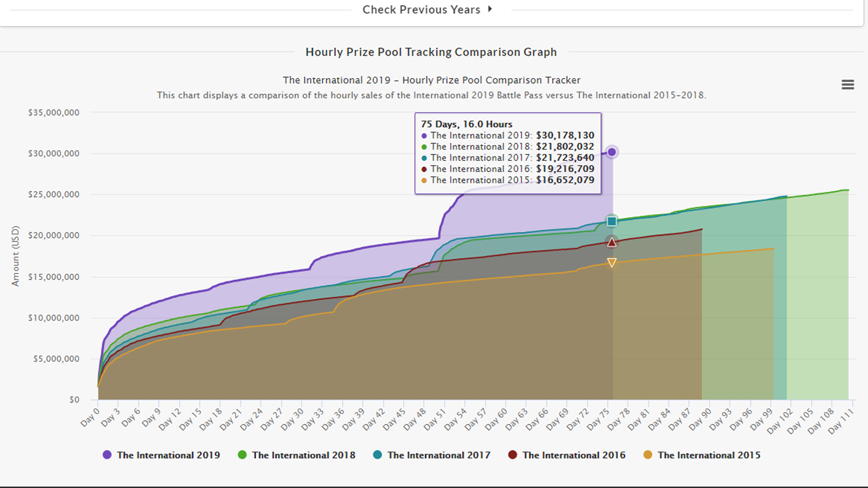Click the Hourly Prize Pool Tracking heading

point(431,52)
